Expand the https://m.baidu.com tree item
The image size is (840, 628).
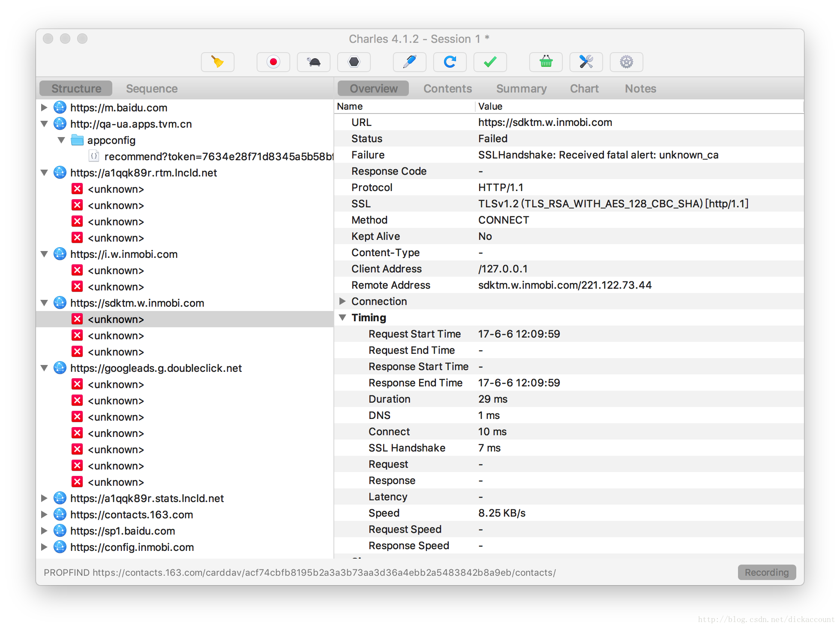click(x=46, y=108)
